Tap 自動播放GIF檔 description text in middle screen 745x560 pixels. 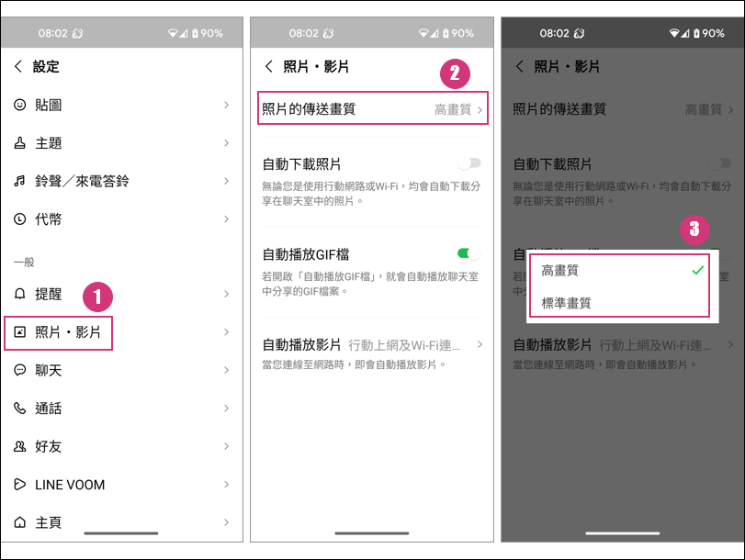[x=370, y=284]
